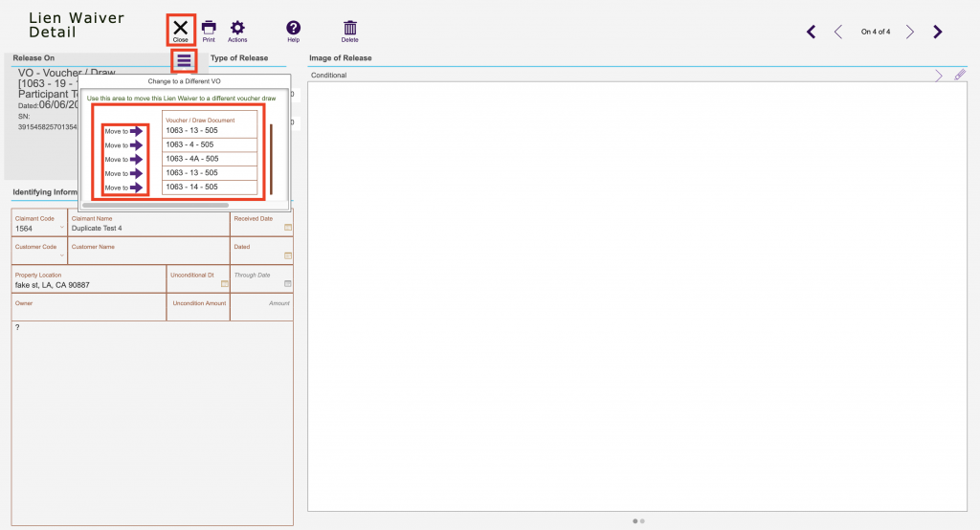This screenshot has height=530, width=980.
Task: Close the Lien Waiver Detail with X icon
Action: click(181, 29)
